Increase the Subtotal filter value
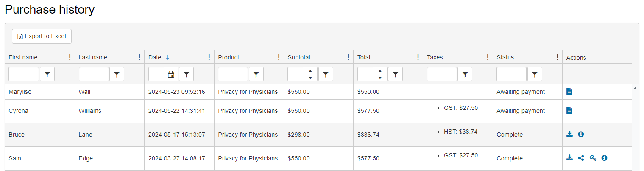The height and width of the screenshot is (171, 644). (310, 71)
